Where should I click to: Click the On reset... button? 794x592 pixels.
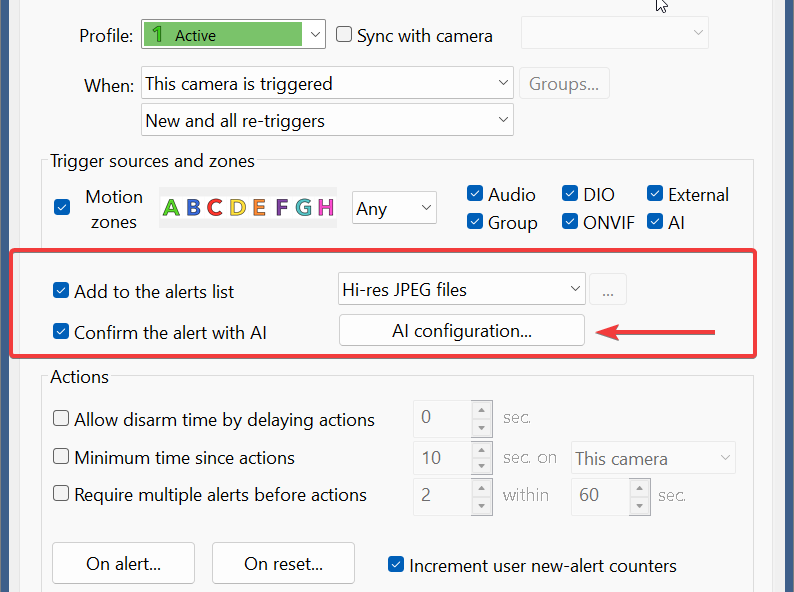tap(283, 563)
